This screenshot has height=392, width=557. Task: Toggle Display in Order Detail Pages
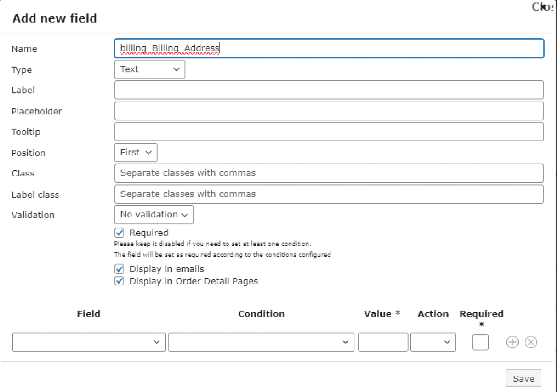[x=119, y=281]
